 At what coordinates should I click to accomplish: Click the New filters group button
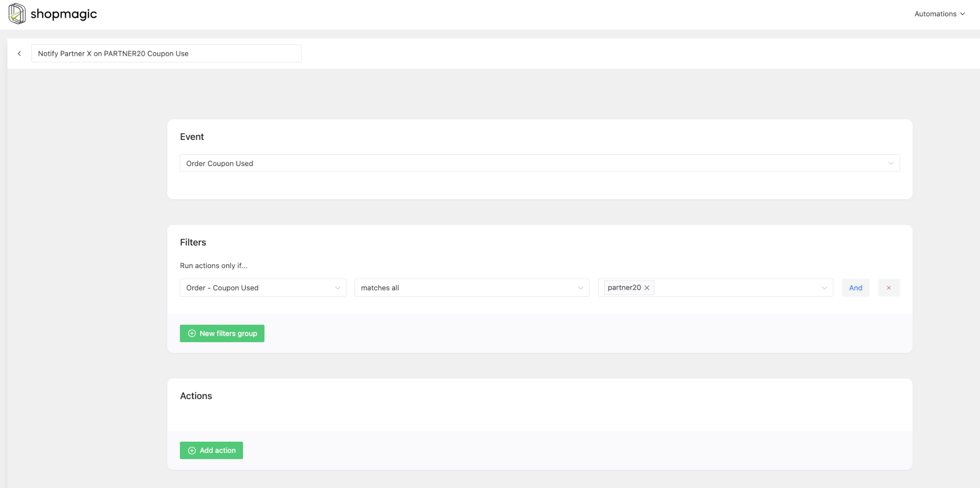[222, 333]
